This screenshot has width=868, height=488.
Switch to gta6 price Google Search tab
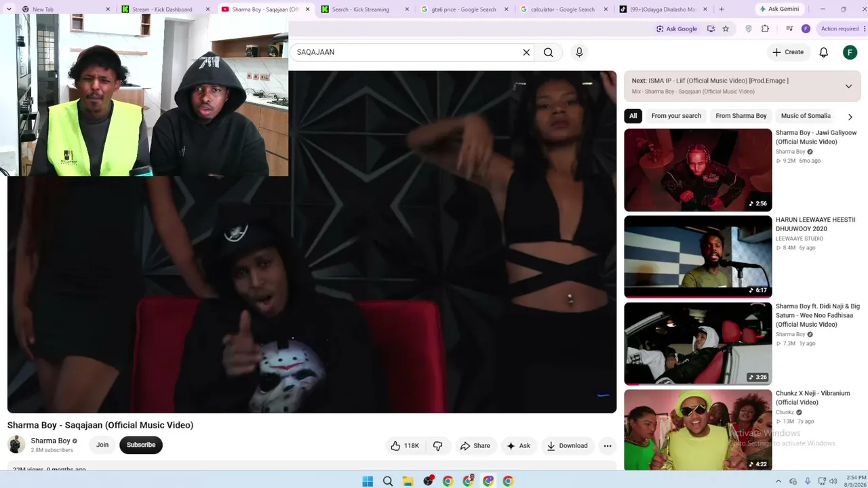point(465,9)
